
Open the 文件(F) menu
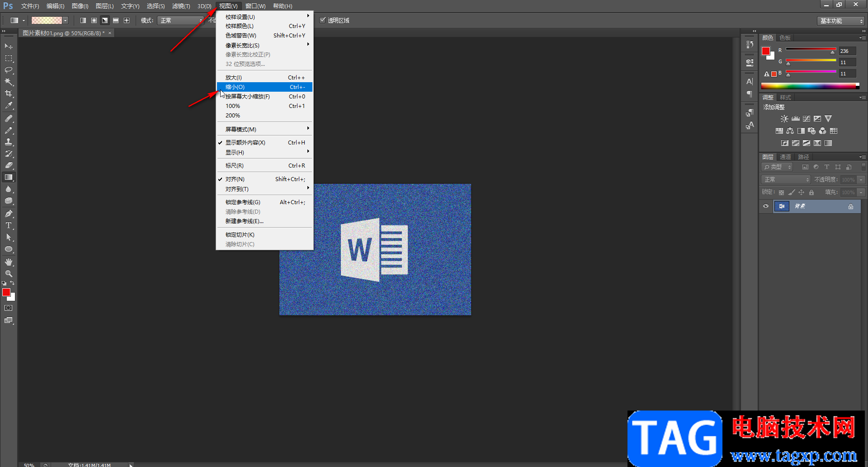[30, 6]
